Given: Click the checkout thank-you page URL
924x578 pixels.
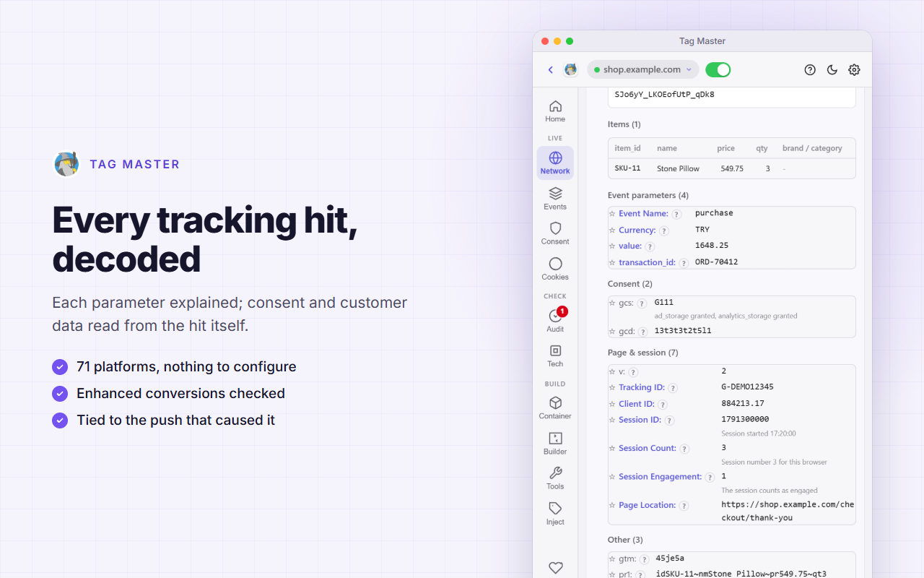Looking at the screenshot, I should pos(788,512).
